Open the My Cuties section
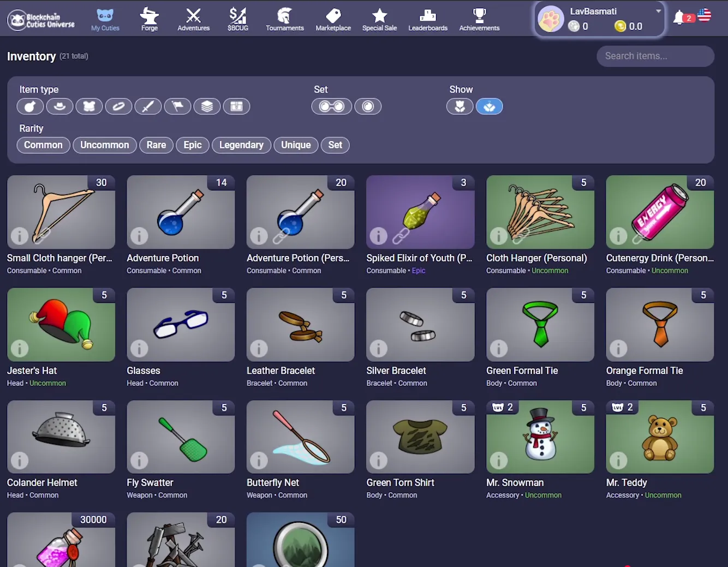The image size is (728, 567). pyautogui.click(x=105, y=20)
